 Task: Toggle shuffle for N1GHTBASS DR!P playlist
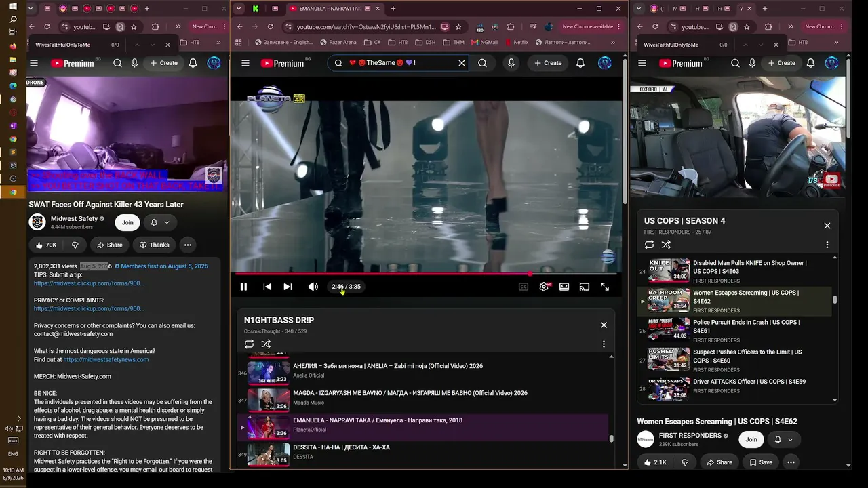coord(266,344)
